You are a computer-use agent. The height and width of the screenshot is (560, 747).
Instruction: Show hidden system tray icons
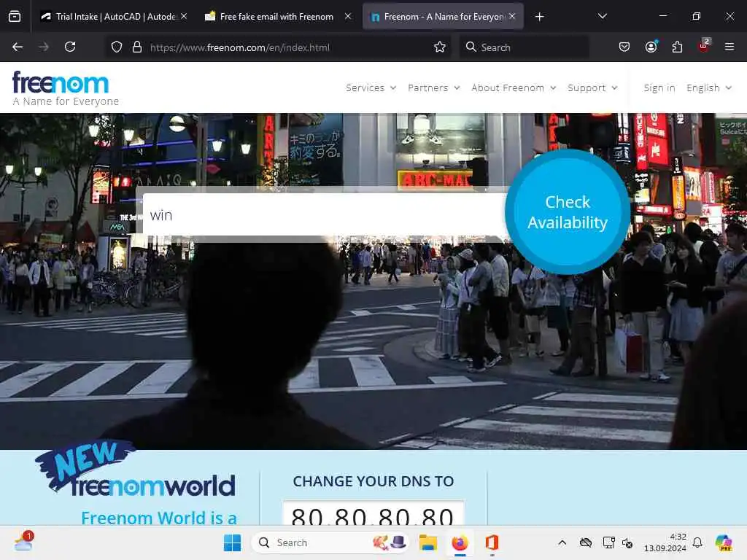click(562, 542)
